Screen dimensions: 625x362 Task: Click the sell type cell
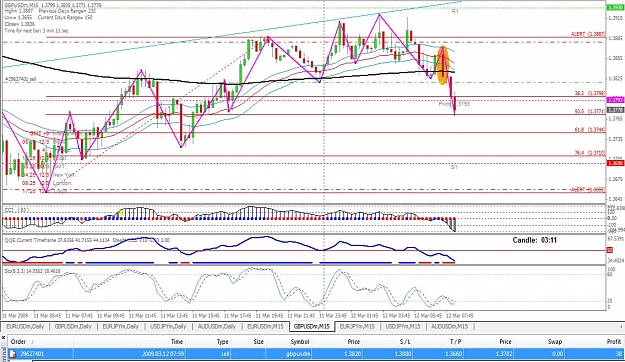pos(224,354)
